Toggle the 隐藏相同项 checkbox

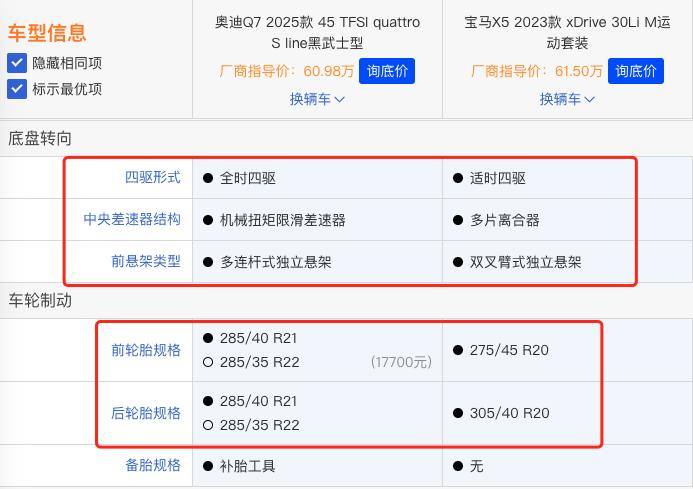click(x=16, y=63)
